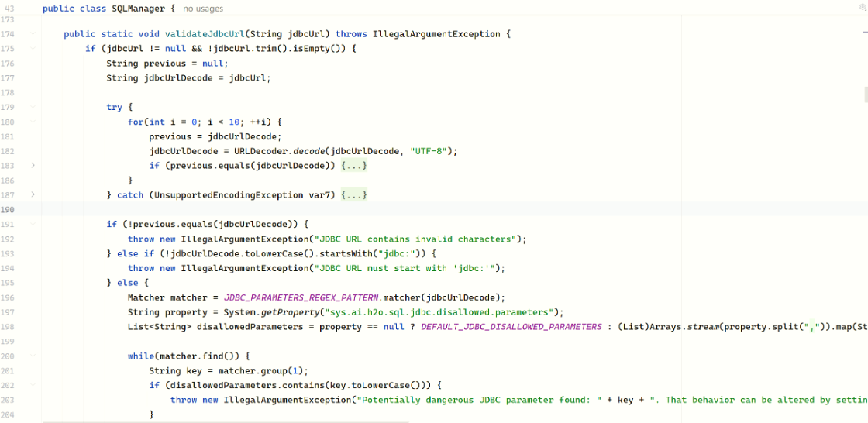Click line number 190 in gutter

click(9, 210)
